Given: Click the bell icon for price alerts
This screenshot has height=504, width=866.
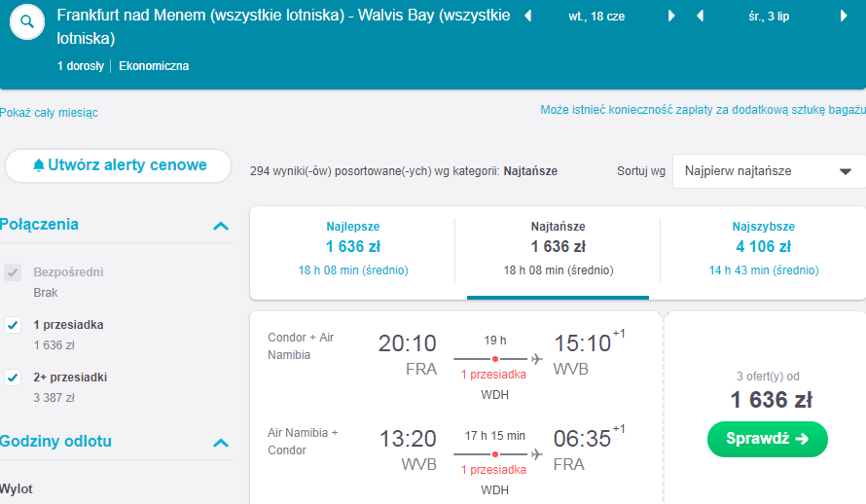Looking at the screenshot, I should (x=39, y=165).
